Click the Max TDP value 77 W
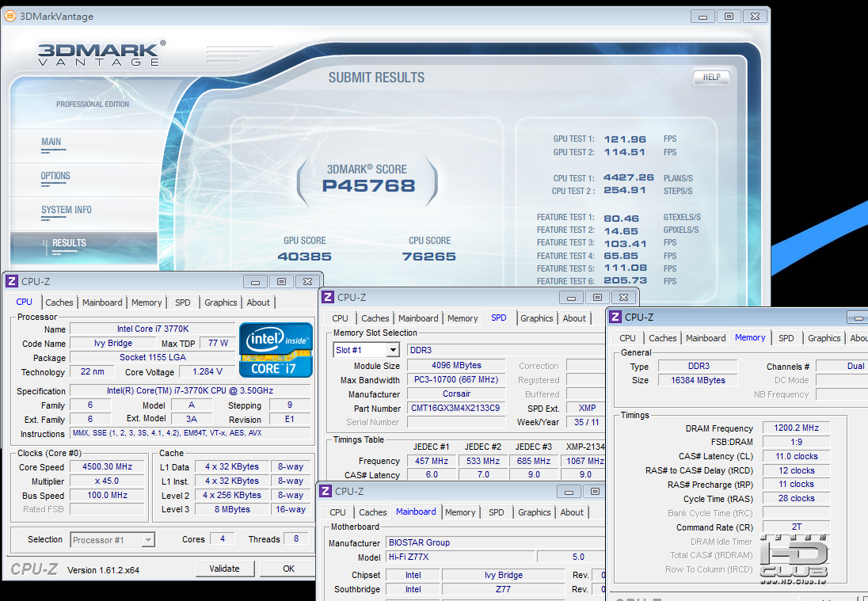This screenshot has width=868, height=601. click(218, 343)
